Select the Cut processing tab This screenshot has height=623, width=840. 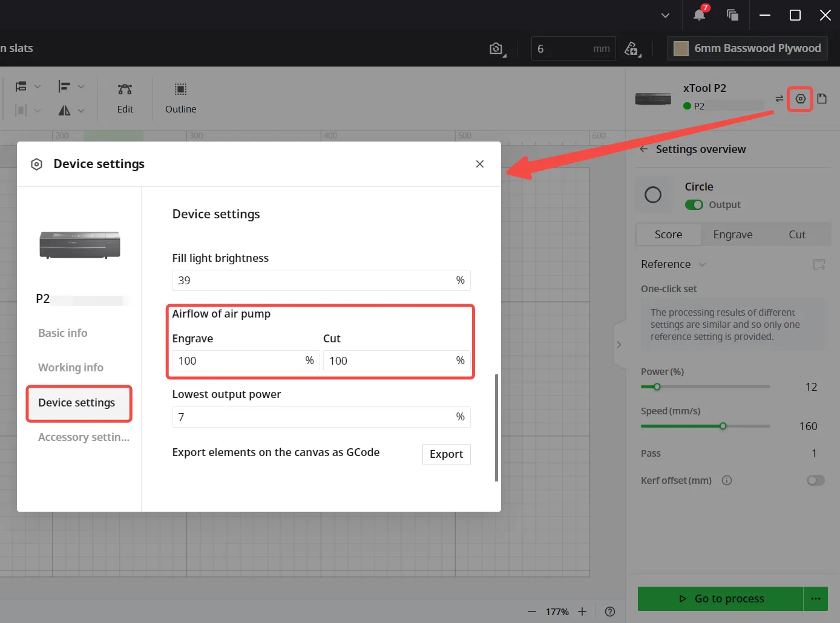click(x=797, y=235)
